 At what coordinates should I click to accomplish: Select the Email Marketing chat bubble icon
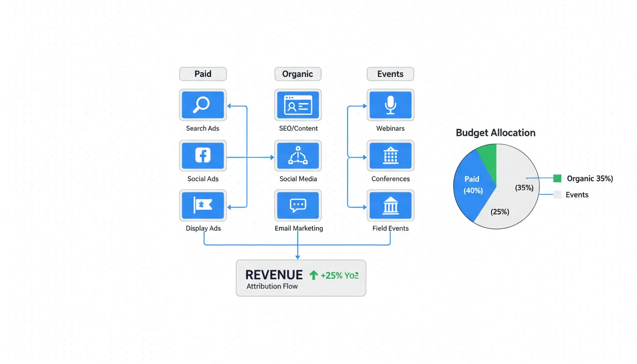coord(298,205)
